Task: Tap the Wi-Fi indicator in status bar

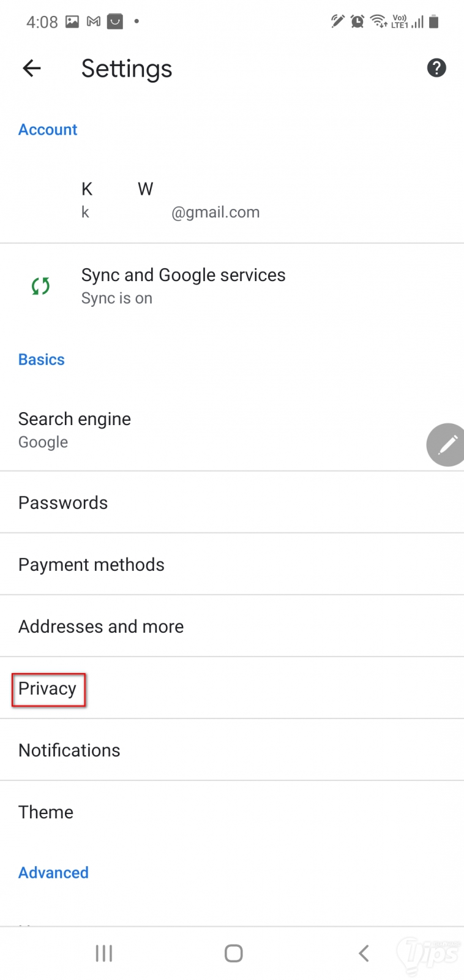Action: click(x=378, y=22)
